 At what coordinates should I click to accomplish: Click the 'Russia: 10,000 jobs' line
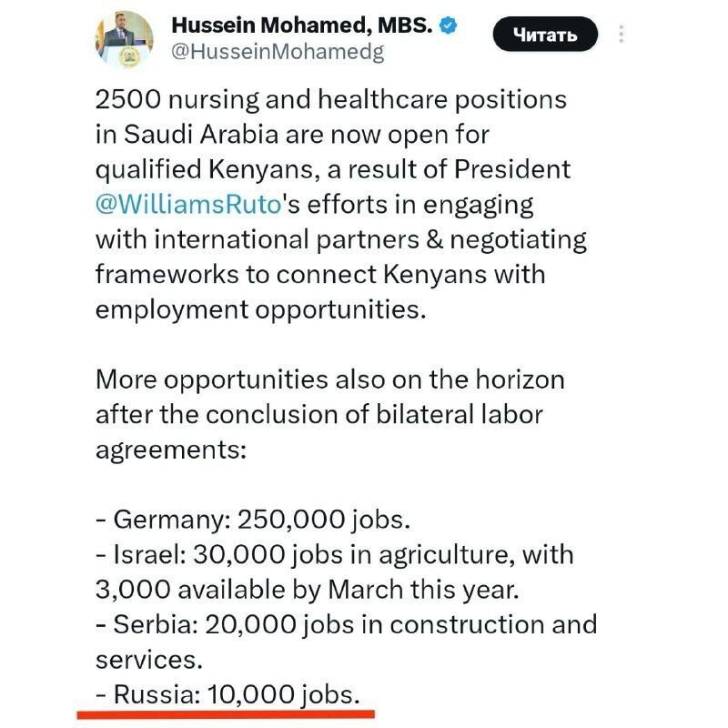click(227, 694)
